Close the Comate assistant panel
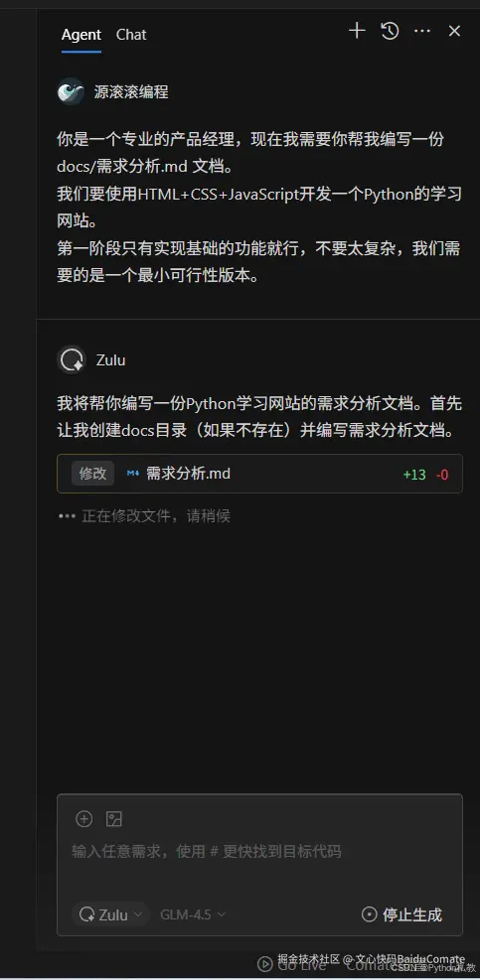The width and height of the screenshot is (480, 980). 455,31
